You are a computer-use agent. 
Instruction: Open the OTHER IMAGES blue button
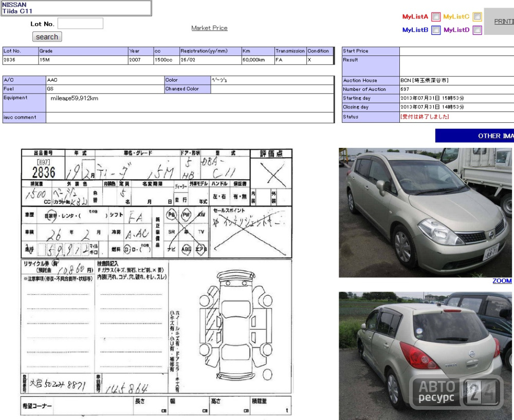pyautogui.click(x=474, y=136)
